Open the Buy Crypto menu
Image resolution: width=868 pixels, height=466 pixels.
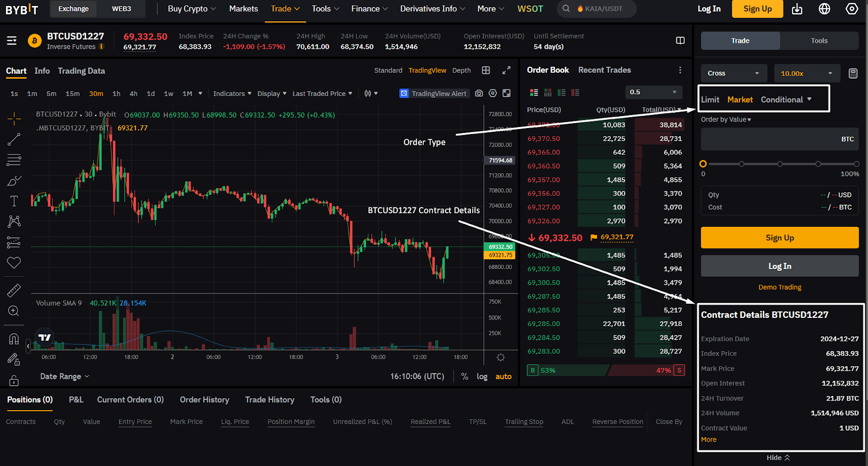(x=192, y=9)
